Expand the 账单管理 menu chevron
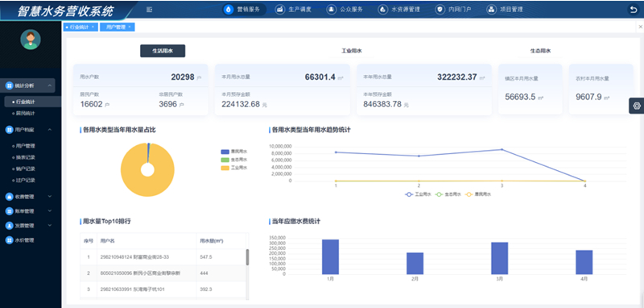The height and width of the screenshot is (308, 644). tap(50, 210)
